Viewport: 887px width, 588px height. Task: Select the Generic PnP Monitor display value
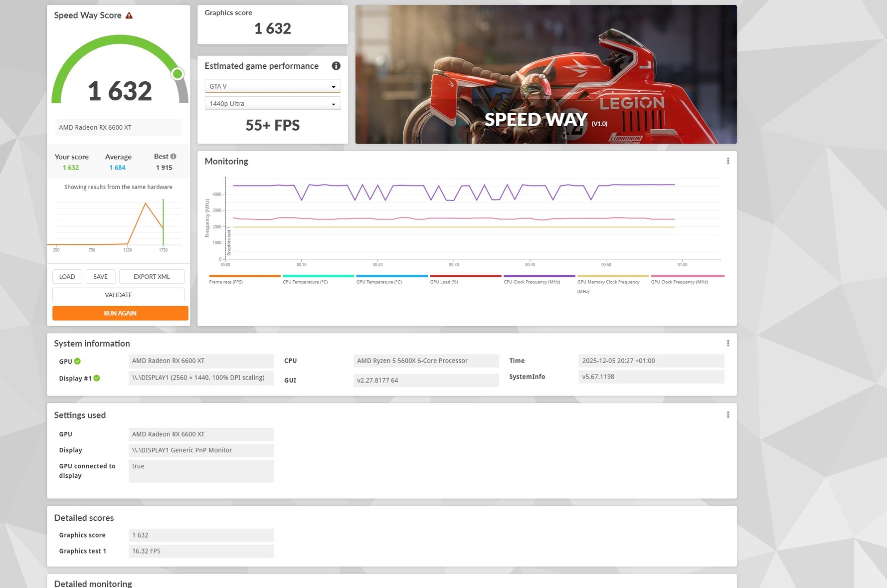coord(201,450)
